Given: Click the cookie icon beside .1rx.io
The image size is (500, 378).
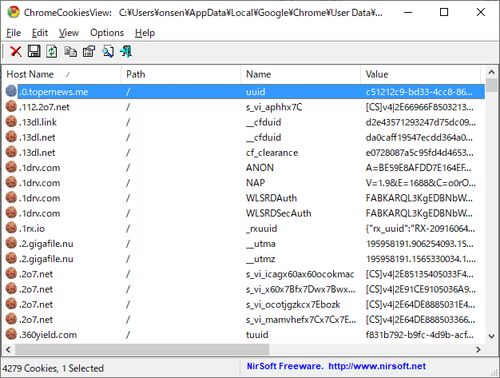Looking at the screenshot, I should tap(11, 228).
